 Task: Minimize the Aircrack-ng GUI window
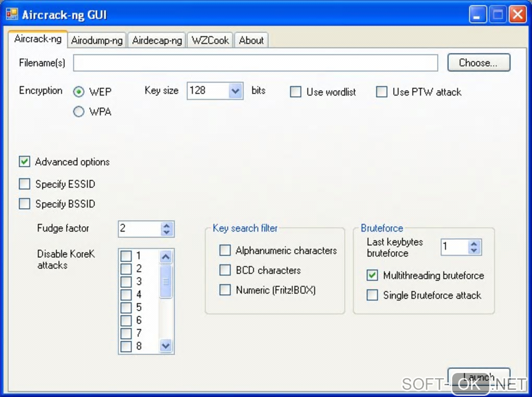478,15
